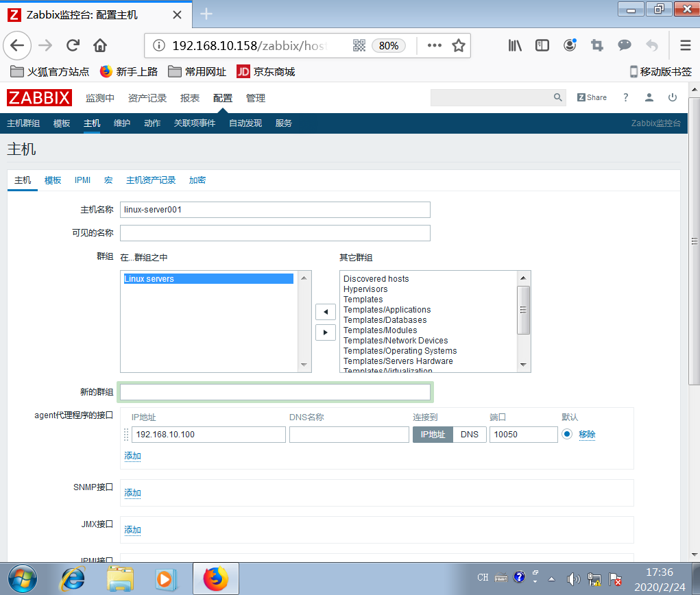
Task: Add a JMX interface with 添加
Action: [x=132, y=530]
